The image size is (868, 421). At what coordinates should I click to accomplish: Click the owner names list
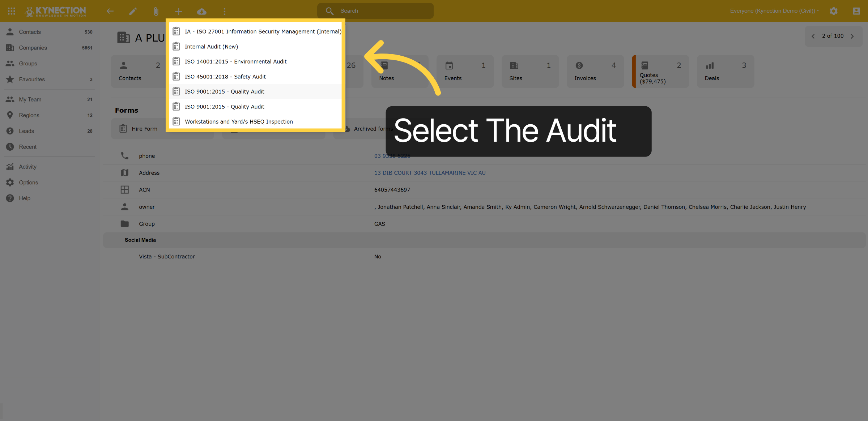pos(590,207)
